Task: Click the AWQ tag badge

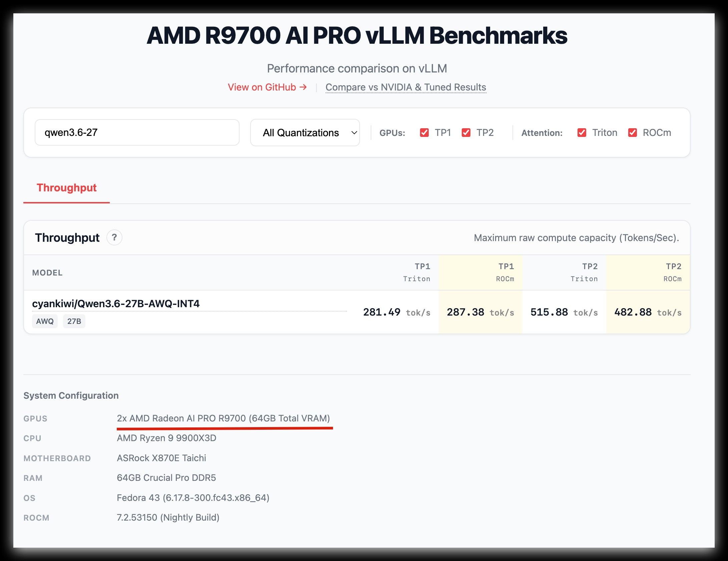Action: tap(45, 321)
